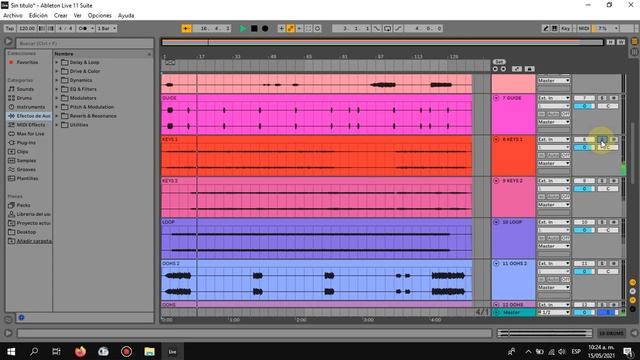640x360 pixels.
Task: Solo the 11 OOHS 2 track
Action: point(602,263)
